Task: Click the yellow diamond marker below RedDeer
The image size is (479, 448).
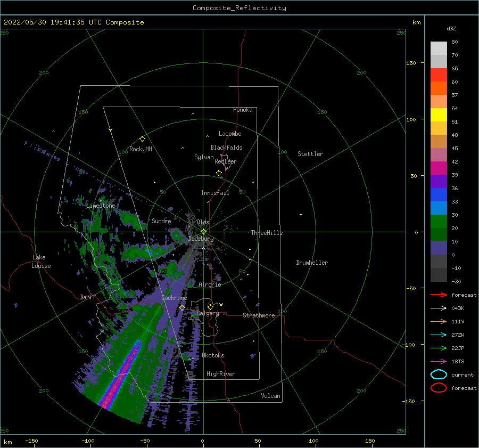Action: pyautogui.click(x=219, y=173)
